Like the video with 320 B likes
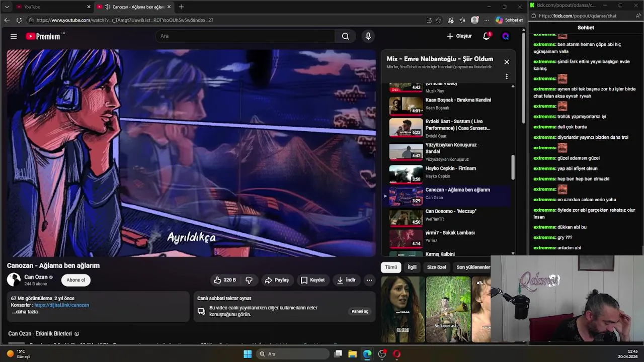Screen dimensions: 644x362 (224, 280)
